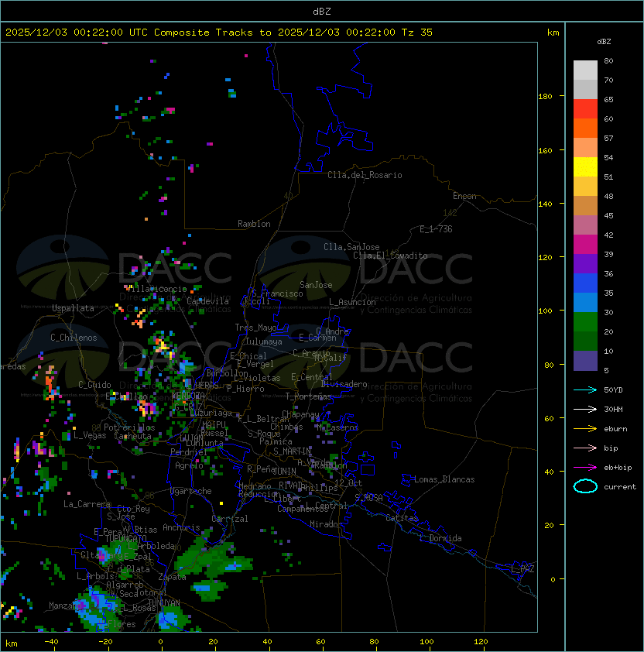This screenshot has height=652, width=644.
Task: Pick the orange 57-60 dBZ band
Action: click(x=585, y=128)
